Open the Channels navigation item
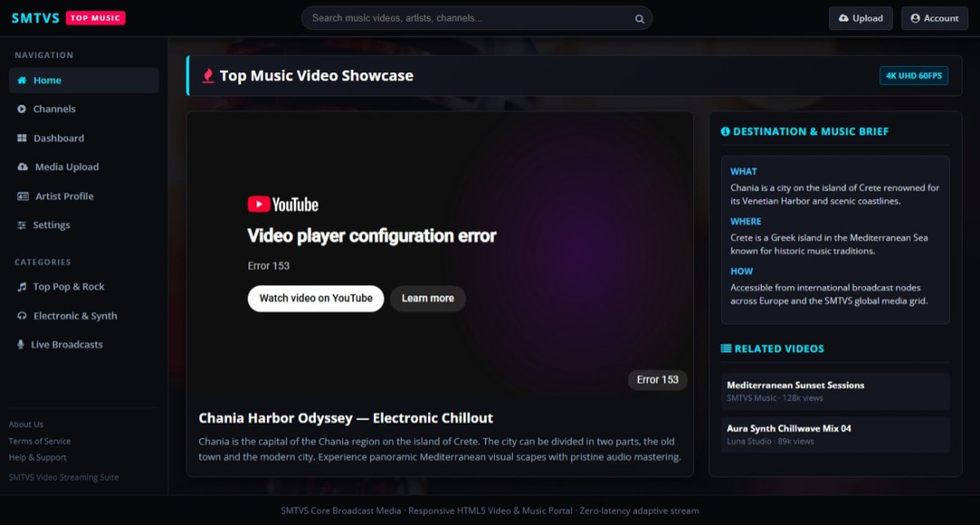The image size is (980, 525). (83, 109)
